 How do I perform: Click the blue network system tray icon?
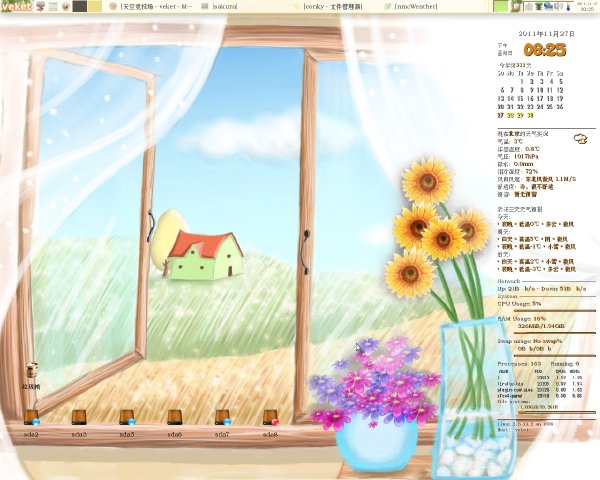[x=548, y=6]
